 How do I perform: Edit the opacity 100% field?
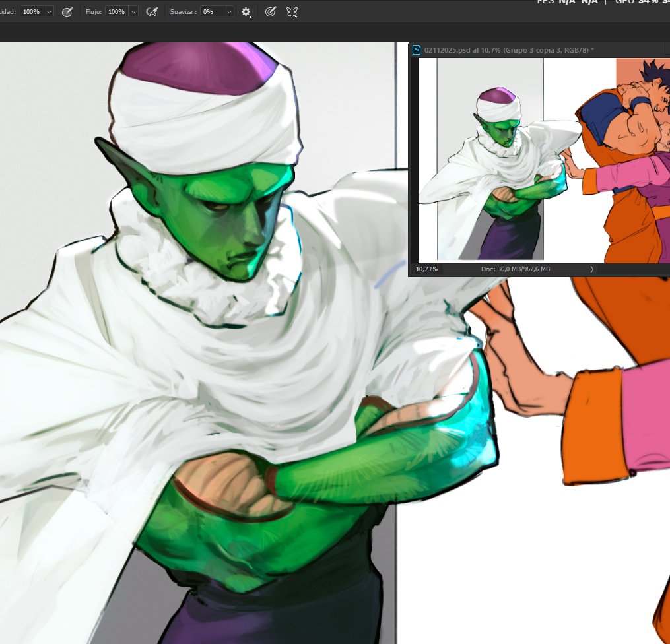coord(32,12)
